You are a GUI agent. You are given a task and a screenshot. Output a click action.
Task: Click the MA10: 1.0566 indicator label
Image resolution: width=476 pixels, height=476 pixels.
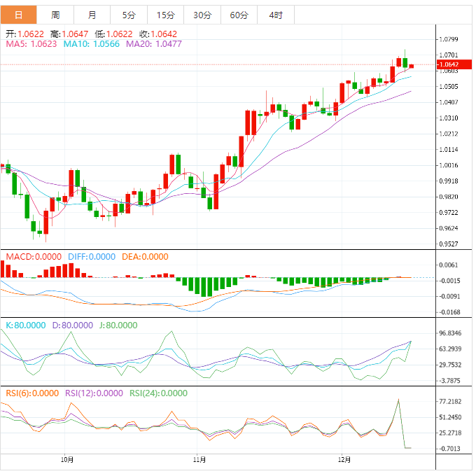click(92, 43)
